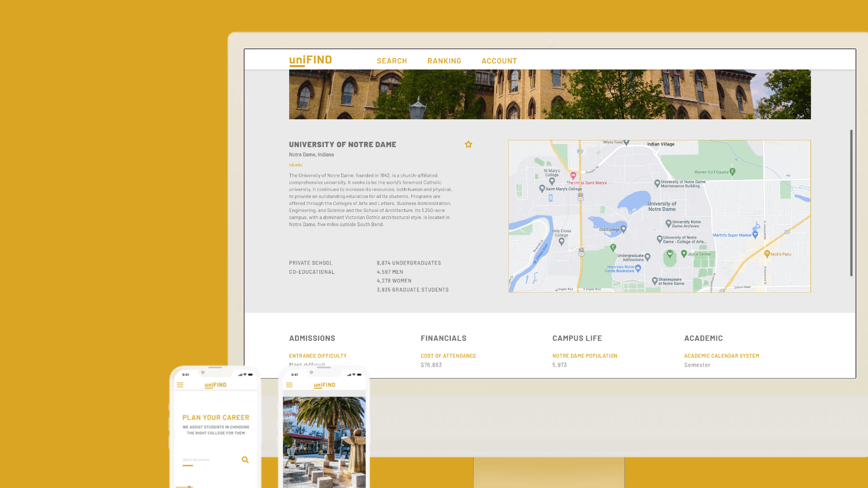Open the hamburger menu on the left phone
The image size is (868, 488).
180,385
